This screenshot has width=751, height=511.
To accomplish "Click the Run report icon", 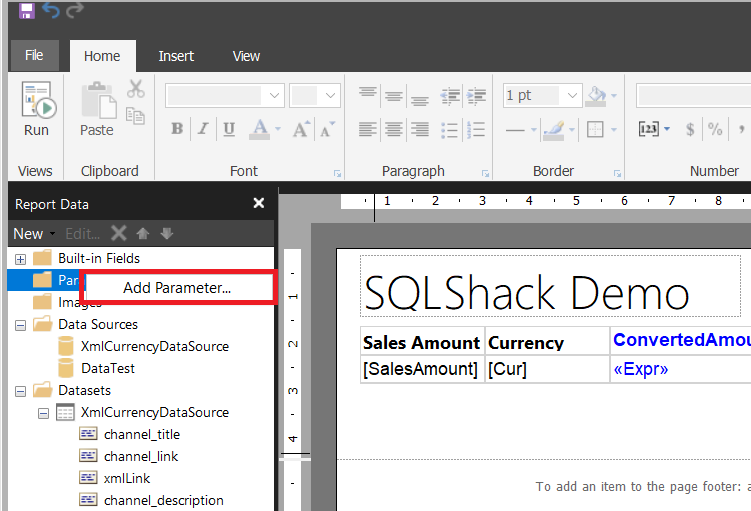I will tap(36, 110).
